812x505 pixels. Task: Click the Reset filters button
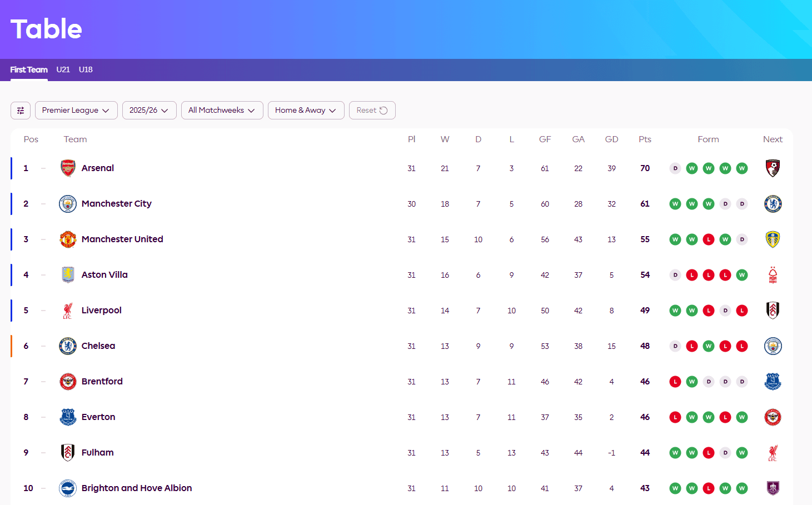pos(372,110)
